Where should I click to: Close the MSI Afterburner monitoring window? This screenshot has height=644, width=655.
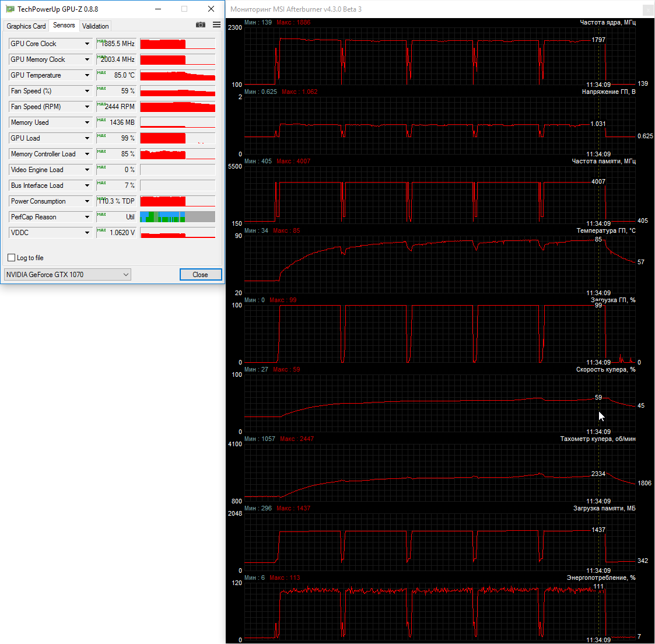point(648,9)
